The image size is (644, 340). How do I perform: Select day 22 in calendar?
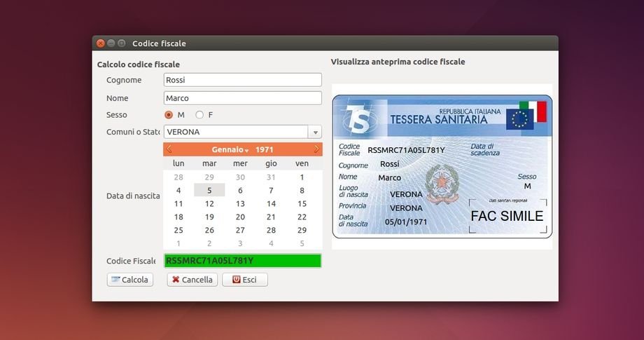click(302, 217)
